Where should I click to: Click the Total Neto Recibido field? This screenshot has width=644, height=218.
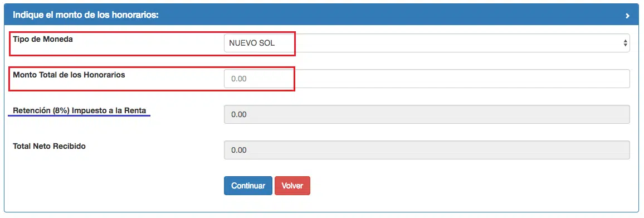click(x=427, y=150)
